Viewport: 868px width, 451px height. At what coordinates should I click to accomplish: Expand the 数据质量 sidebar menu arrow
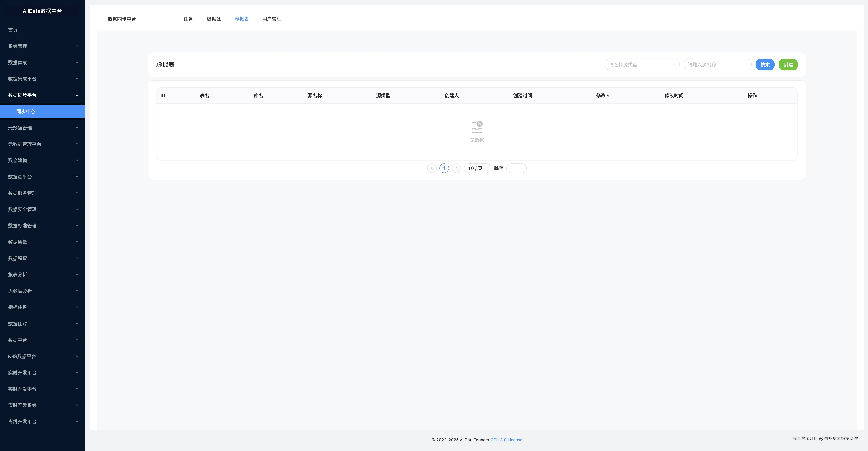[77, 242]
